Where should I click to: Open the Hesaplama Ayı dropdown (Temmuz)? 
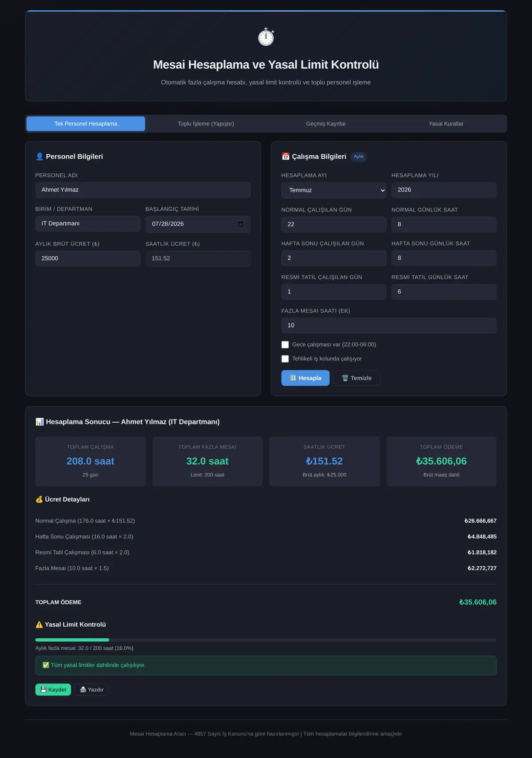[x=334, y=190]
